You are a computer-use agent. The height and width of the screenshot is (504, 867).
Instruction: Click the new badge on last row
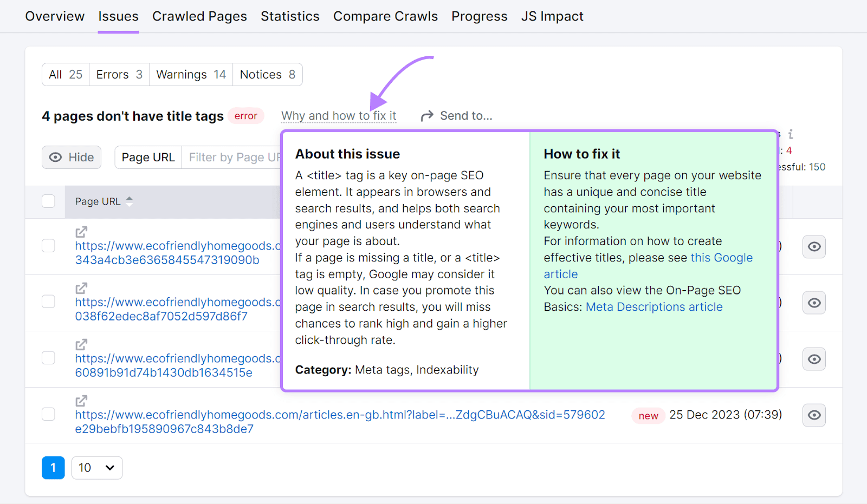coord(648,416)
